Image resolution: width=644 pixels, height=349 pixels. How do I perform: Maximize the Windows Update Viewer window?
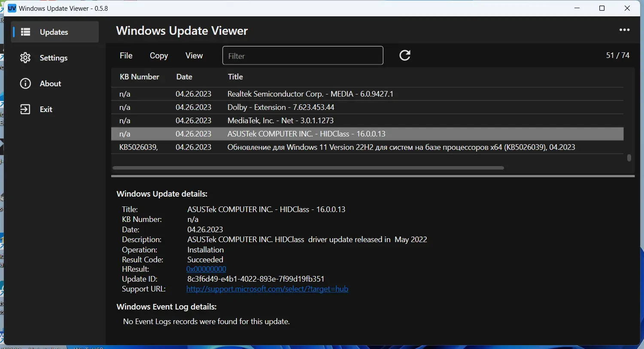point(602,8)
